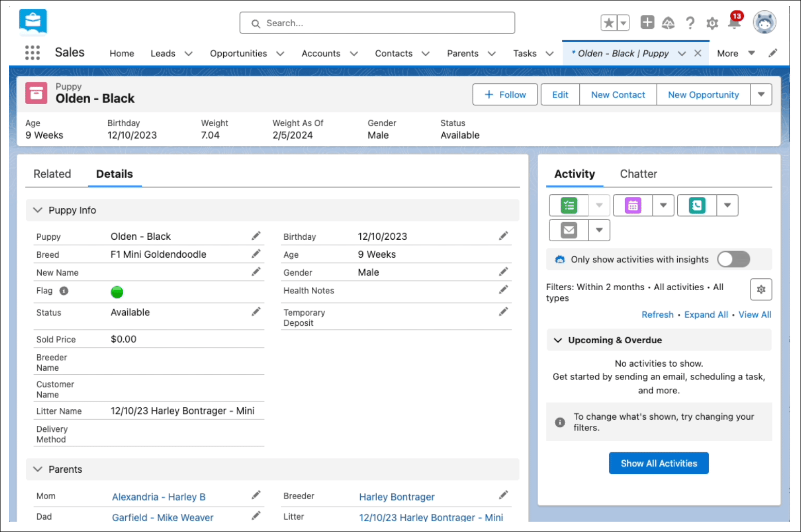
Task: Select the Activity tab
Action: point(574,174)
